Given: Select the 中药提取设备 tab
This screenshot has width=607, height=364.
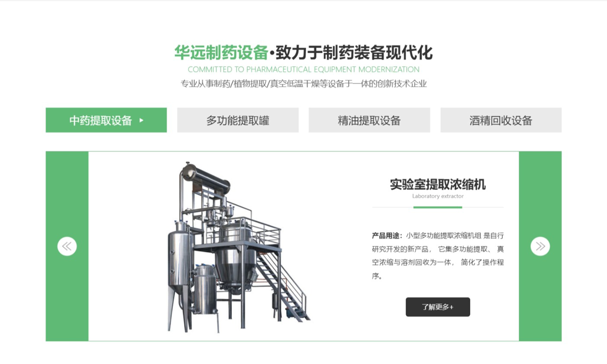Looking at the screenshot, I should pos(106,120).
